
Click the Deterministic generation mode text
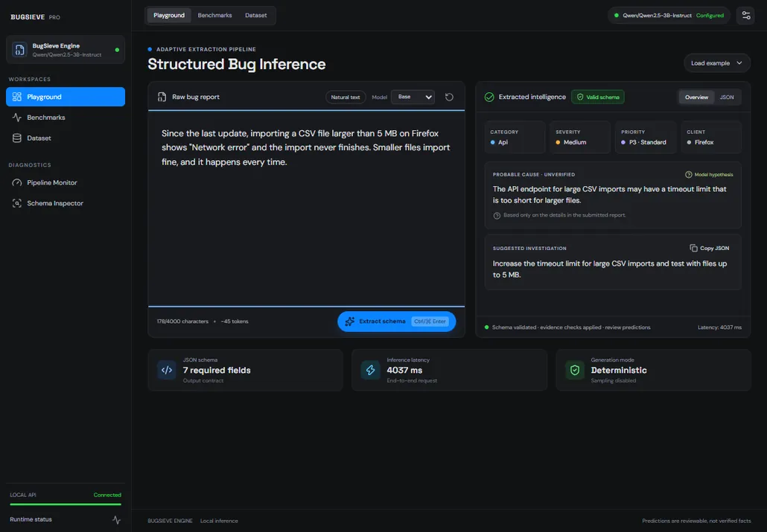click(618, 370)
